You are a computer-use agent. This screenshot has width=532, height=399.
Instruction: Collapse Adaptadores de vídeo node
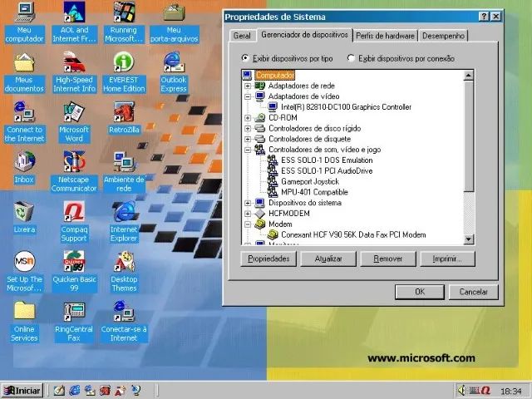pos(248,96)
